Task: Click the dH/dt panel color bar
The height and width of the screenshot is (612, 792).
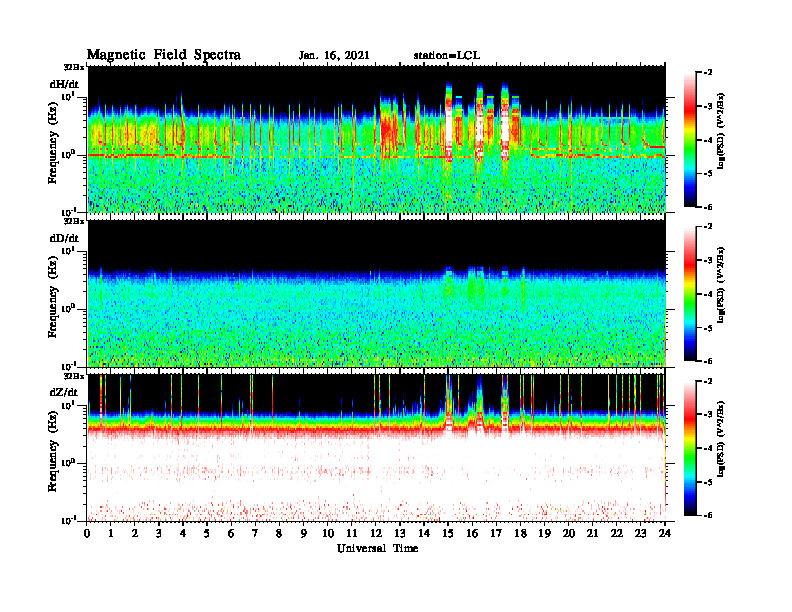Action: 690,140
